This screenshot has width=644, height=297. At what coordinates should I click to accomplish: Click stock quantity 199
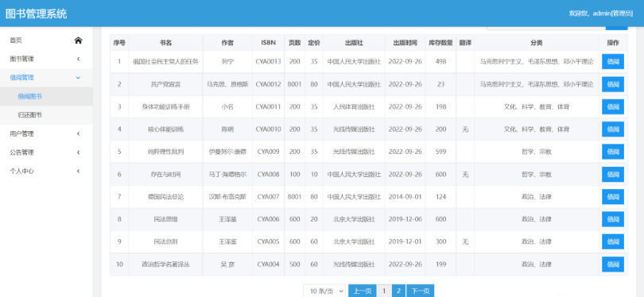click(440, 264)
